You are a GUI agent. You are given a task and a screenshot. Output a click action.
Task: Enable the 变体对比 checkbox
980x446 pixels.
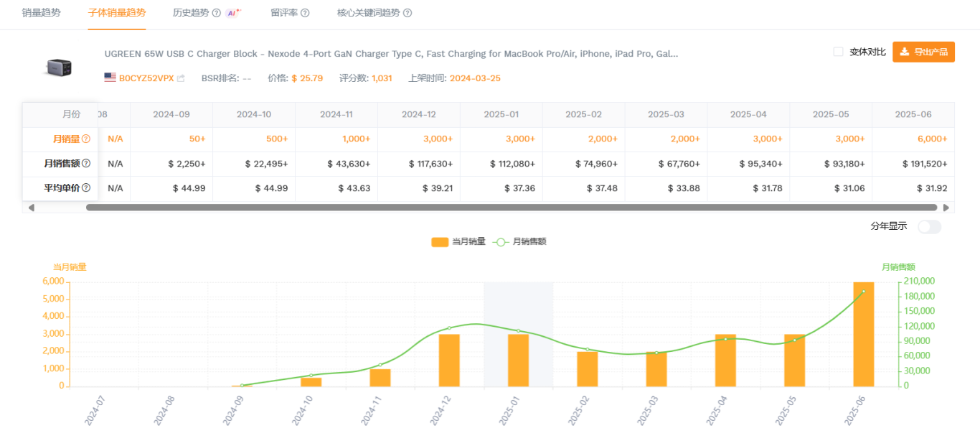(x=838, y=52)
